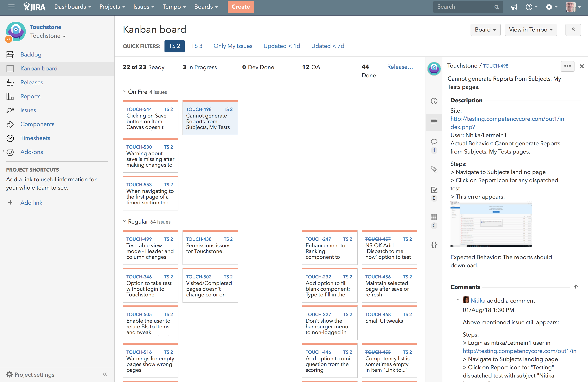The image size is (588, 382).
Task: Click the Reports chart icon
Action: 10,96
